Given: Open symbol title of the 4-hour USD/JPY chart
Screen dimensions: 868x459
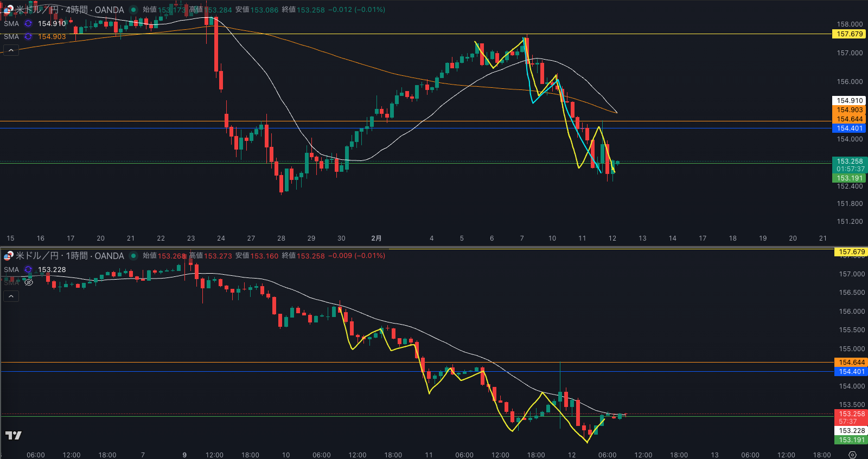Looking at the screenshot, I should [70, 10].
